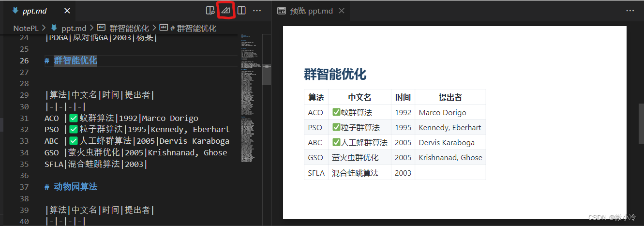Click the NotePL breadcrumb folder
This screenshot has width=644, height=226.
click(x=26, y=28)
